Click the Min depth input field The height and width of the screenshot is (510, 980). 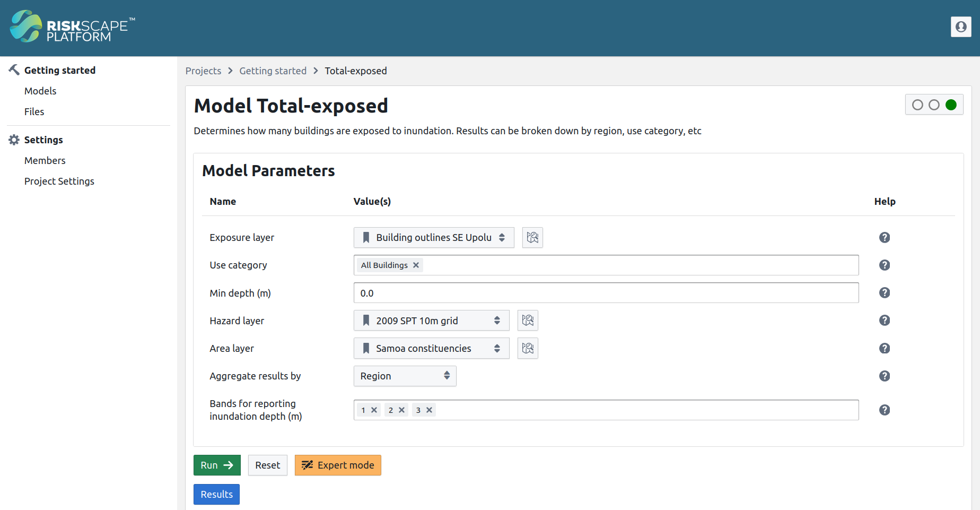coord(606,293)
